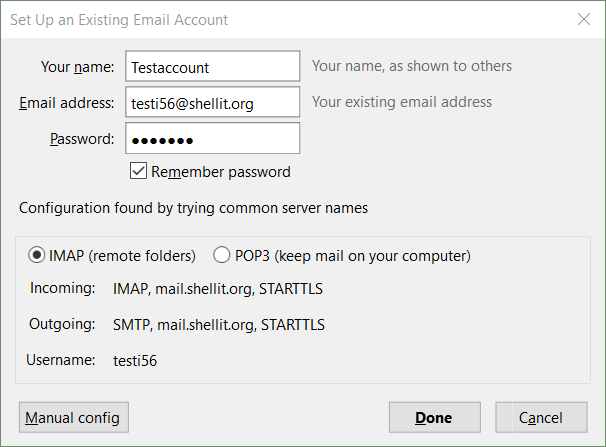Close the account setup dialog with X
This screenshot has width=606, height=447.
pos(584,19)
